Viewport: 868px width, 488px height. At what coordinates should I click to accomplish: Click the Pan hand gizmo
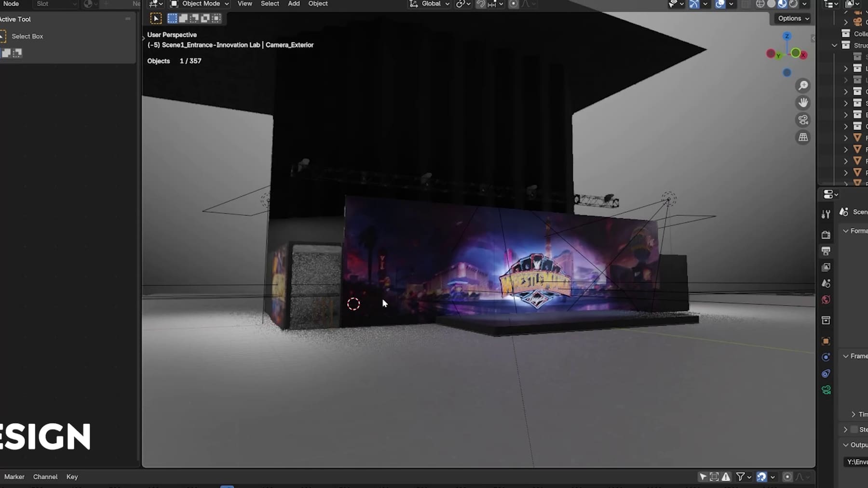pos(803,103)
